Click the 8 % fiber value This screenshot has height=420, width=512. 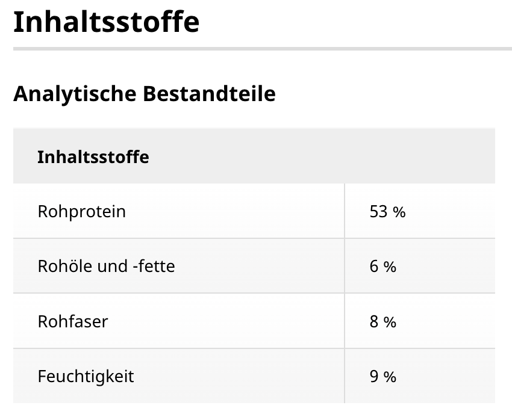pyautogui.click(x=382, y=322)
